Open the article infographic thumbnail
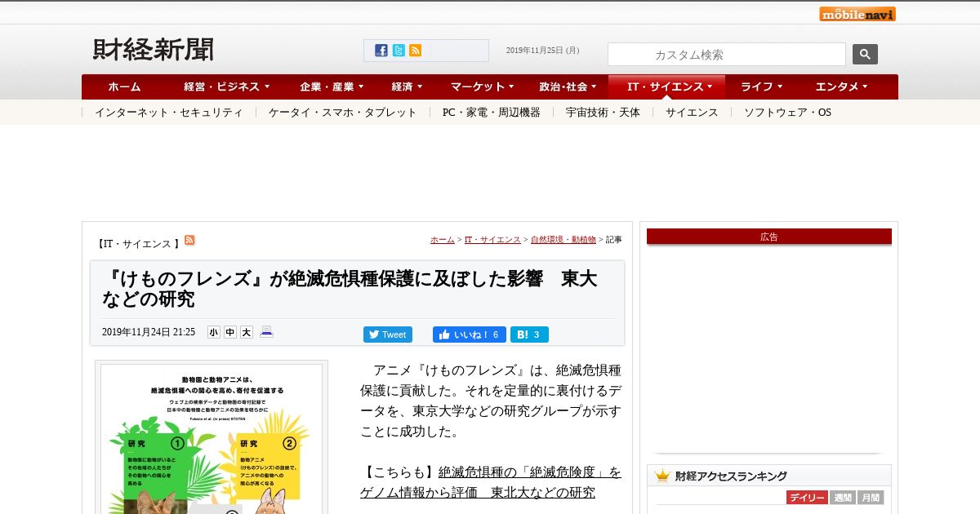 tap(212, 437)
